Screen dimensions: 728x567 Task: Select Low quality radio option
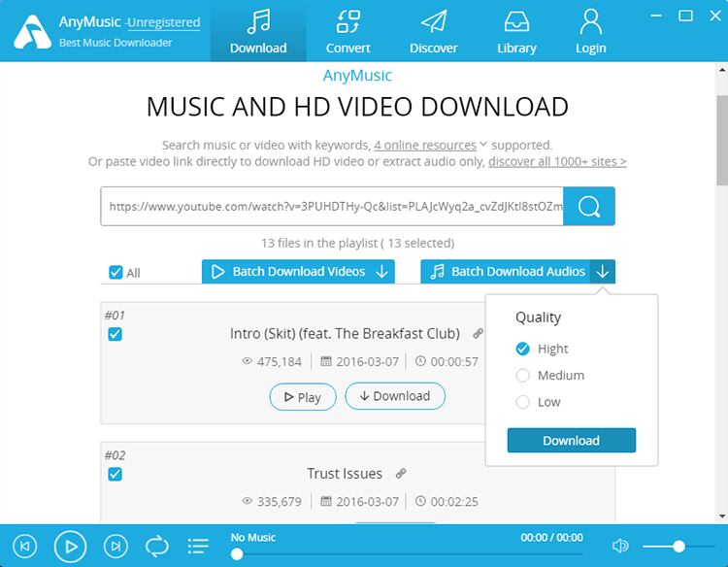522,402
